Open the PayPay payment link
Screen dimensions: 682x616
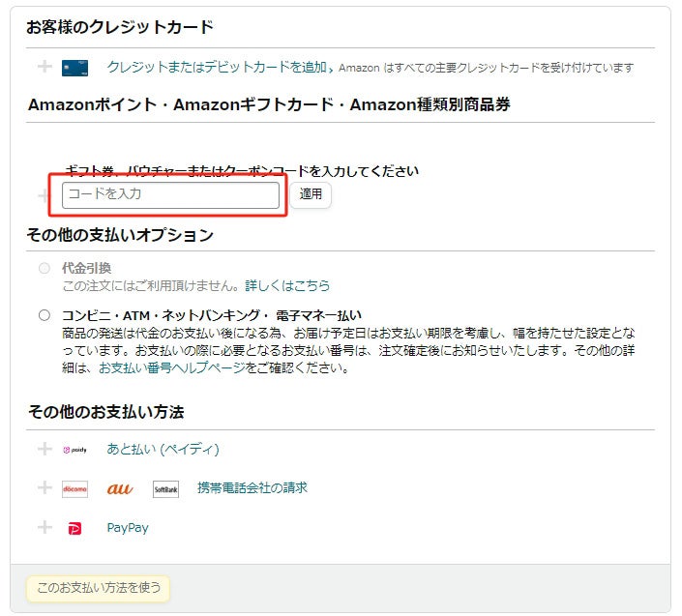click(x=128, y=528)
